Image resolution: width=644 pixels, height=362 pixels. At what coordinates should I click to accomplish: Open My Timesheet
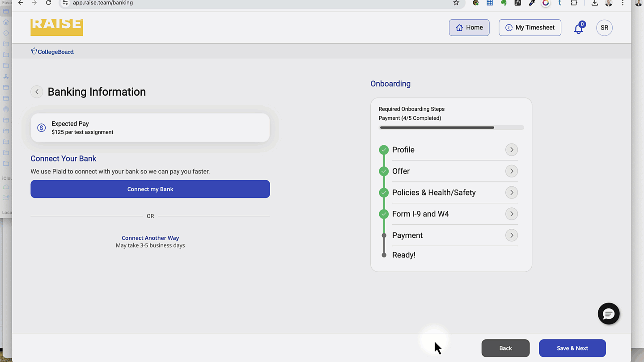pos(530,28)
